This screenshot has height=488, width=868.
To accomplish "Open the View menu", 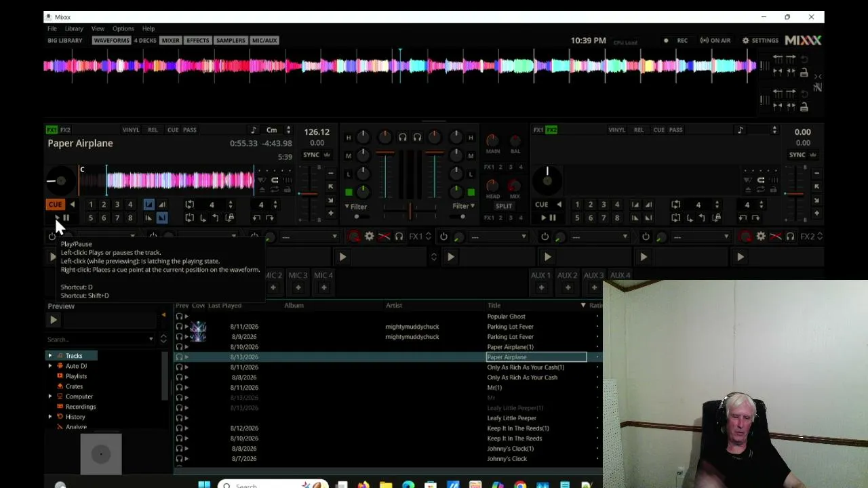I will [98, 28].
